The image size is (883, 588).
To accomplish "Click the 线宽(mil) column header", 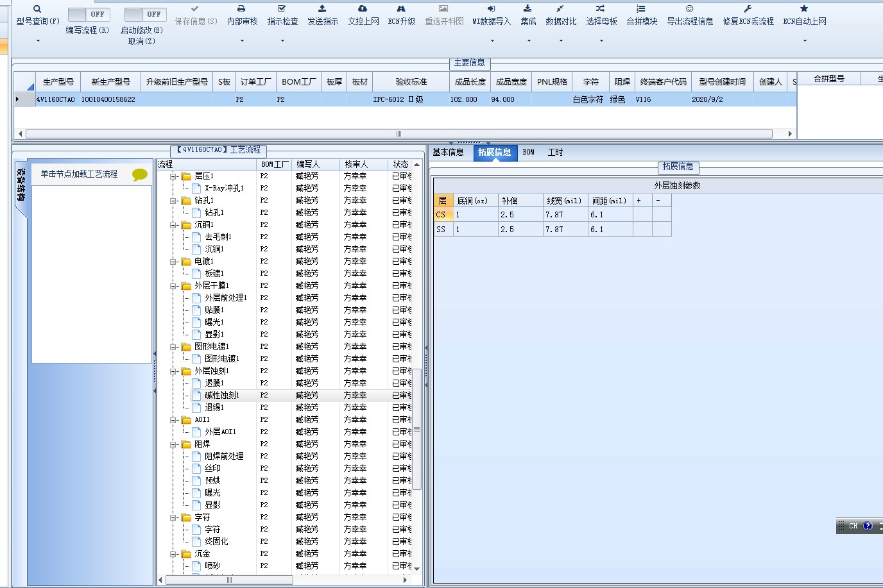I will coord(565,201).
